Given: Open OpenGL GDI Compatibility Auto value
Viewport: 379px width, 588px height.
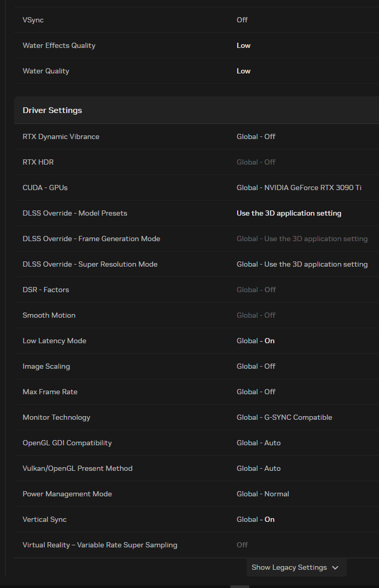Looking at the screenshot, I should coord(259,443).
